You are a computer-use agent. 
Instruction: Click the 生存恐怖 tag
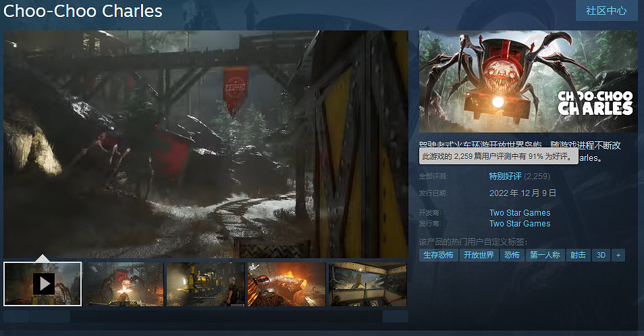(x=437, y=256)
